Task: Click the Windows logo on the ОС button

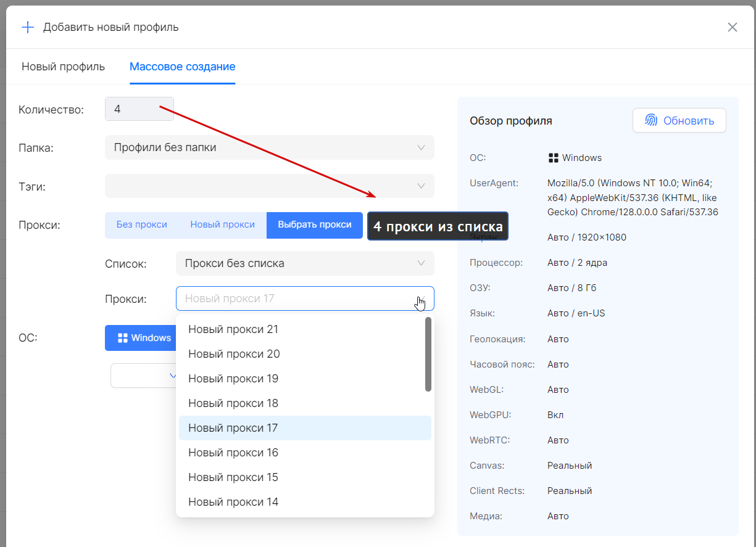Action: tap(122, 338)
